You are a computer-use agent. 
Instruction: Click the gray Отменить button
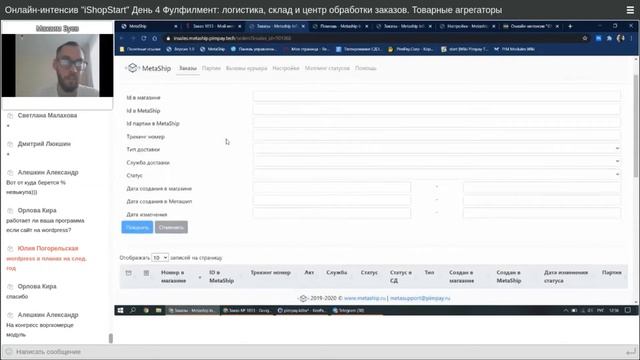point(171,227)
